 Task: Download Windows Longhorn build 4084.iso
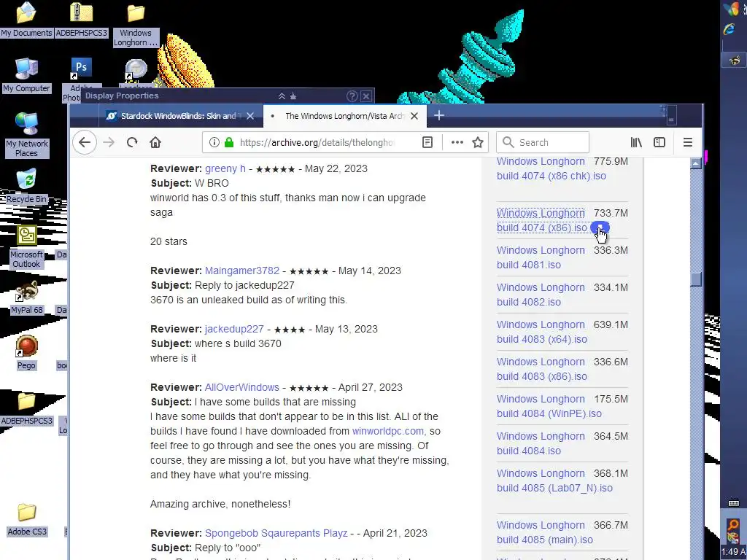pos(541,443)
